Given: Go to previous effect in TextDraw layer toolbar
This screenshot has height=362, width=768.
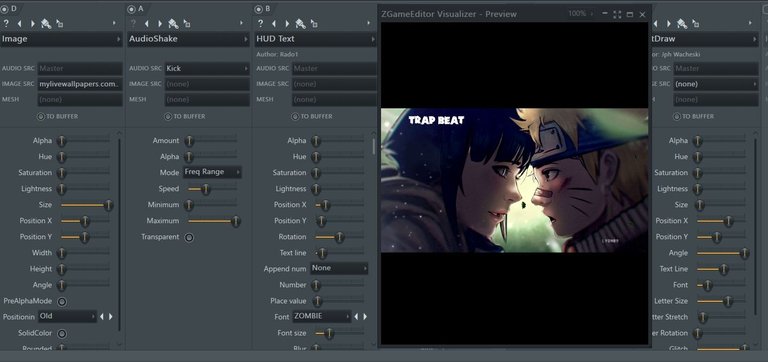Looking at the screenshot, I should coord(655,23).
